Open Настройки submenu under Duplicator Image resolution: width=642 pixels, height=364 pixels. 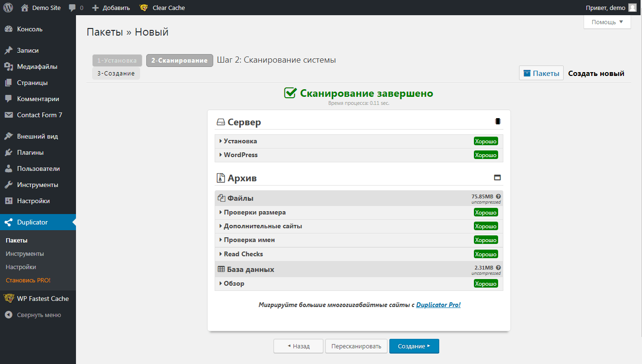click(x=21, y=267)
